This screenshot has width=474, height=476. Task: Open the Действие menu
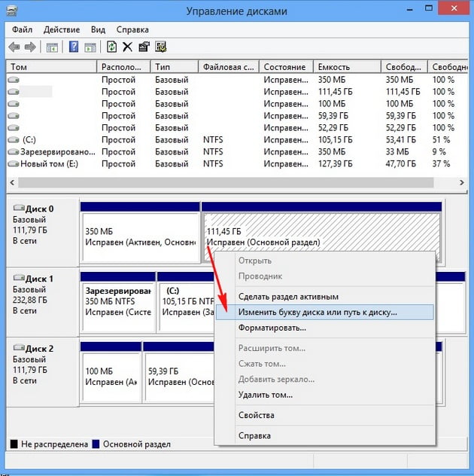62,29
